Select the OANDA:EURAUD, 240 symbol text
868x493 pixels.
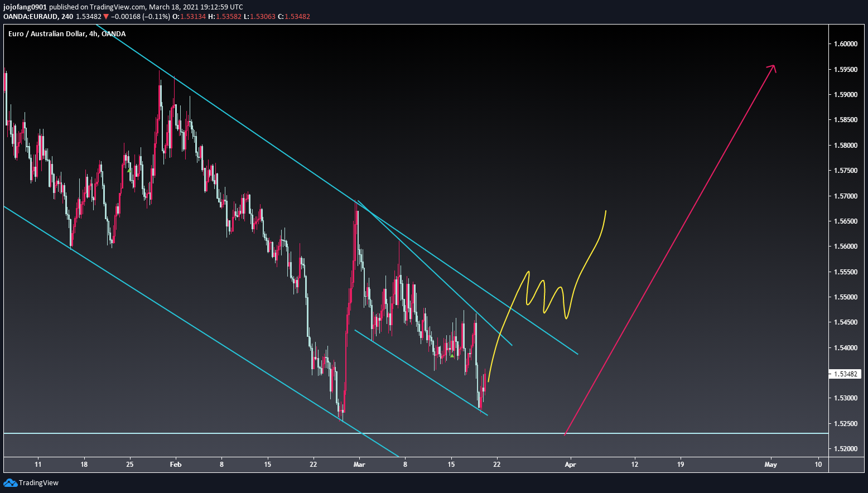point(38,17)
